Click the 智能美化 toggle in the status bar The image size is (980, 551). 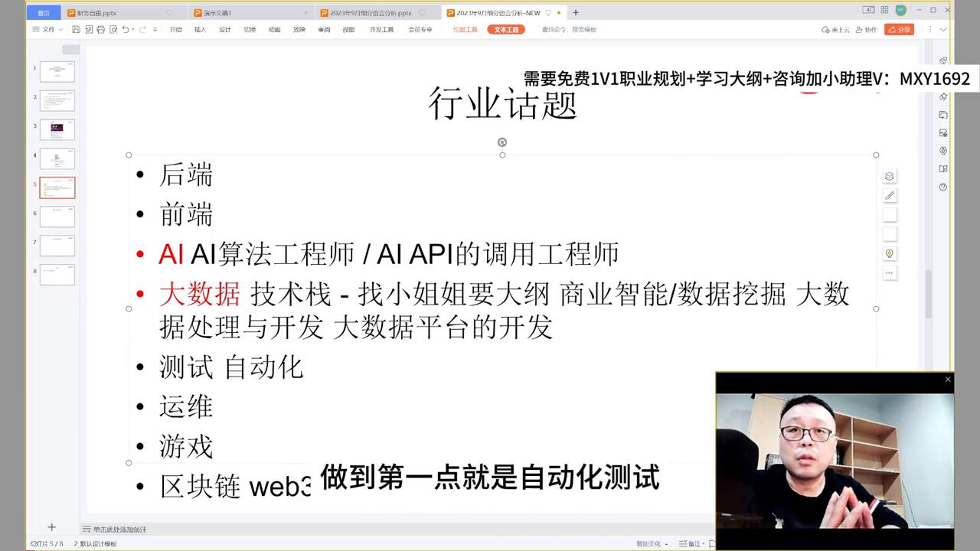click(x=649, y=543)
